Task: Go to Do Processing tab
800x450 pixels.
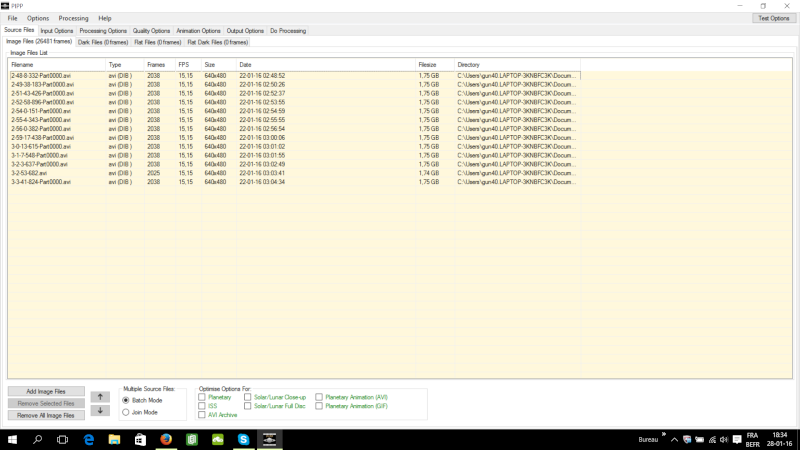Action: tap(288, 31)
